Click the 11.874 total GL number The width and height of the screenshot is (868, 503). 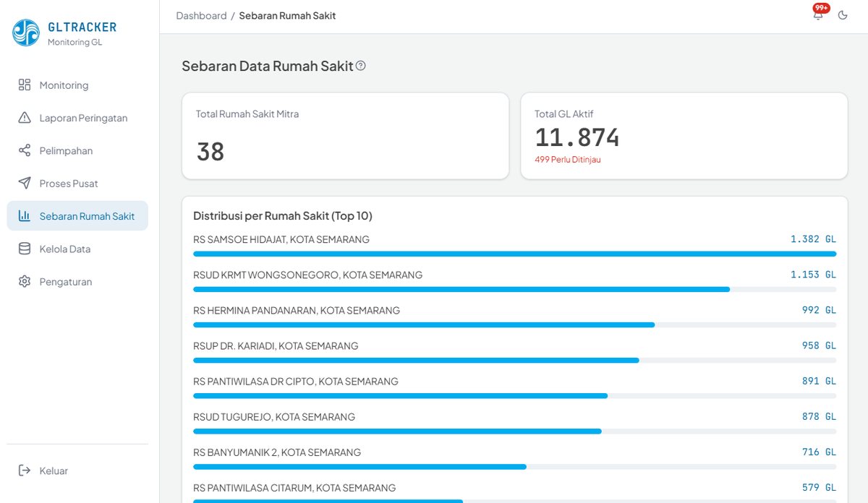(577, 137)
